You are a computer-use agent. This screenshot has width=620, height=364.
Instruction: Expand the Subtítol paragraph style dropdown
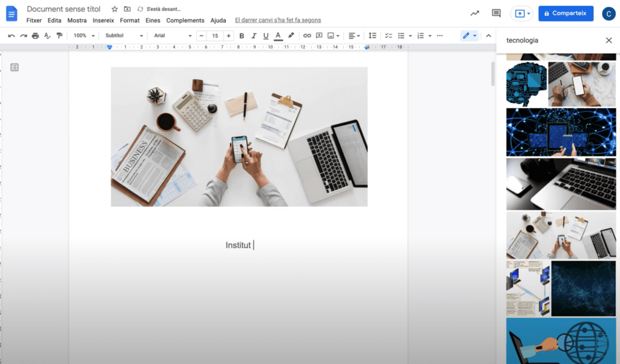(124, 36)
